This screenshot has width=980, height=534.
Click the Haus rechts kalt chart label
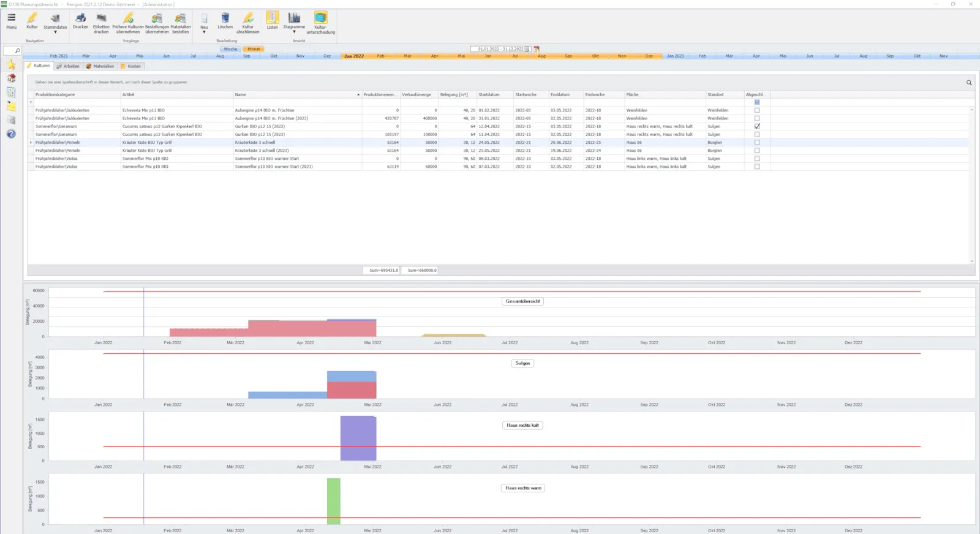click(522, 425)
